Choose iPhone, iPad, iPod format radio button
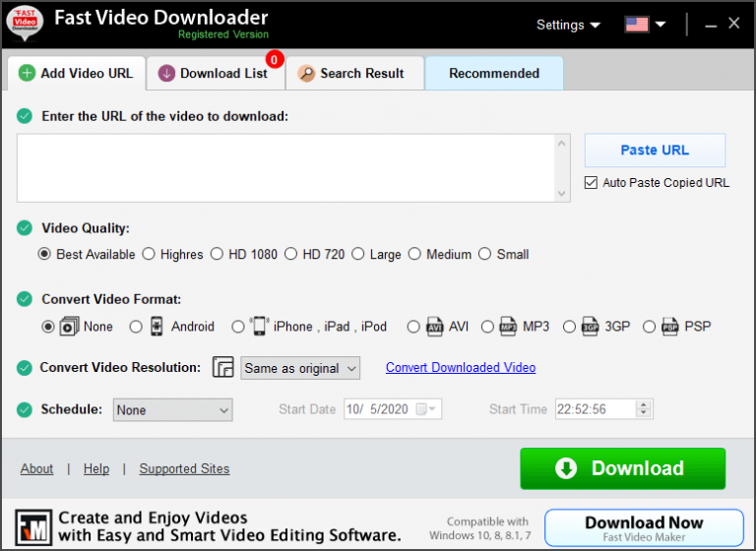The height and width of the screenshot is (551, 756). (x=238, y=327)
